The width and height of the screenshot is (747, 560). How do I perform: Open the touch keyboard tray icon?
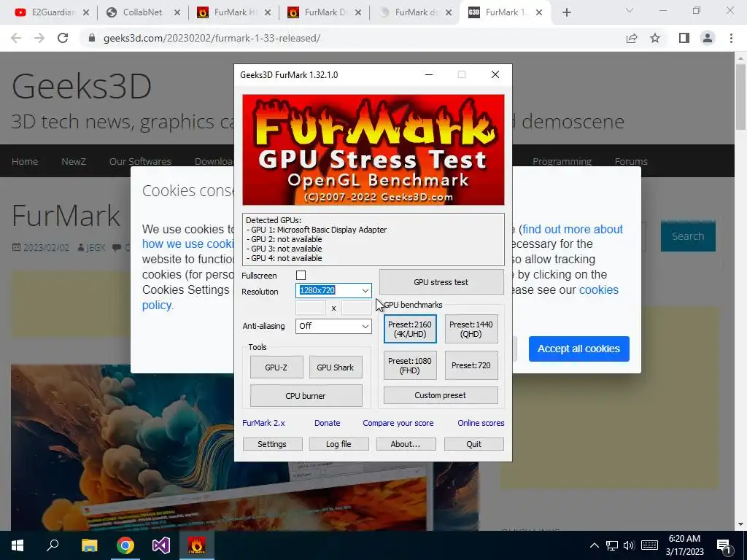point(649,545)
